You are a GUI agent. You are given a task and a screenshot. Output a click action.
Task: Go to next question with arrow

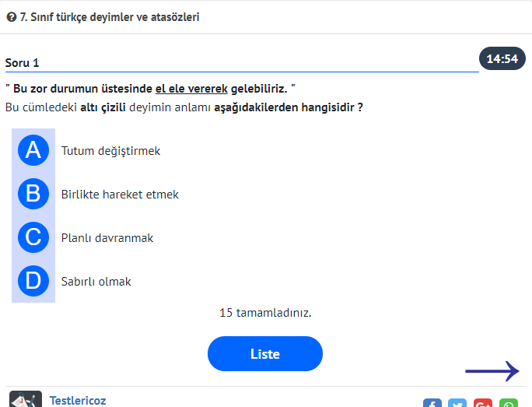click(x=492, y=371)
